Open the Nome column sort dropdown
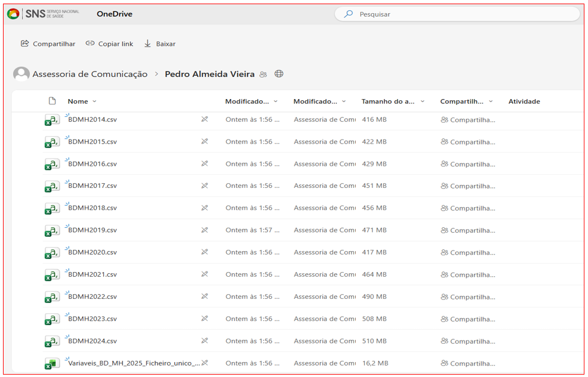588x377 pixels. click(x=94, y=101)
